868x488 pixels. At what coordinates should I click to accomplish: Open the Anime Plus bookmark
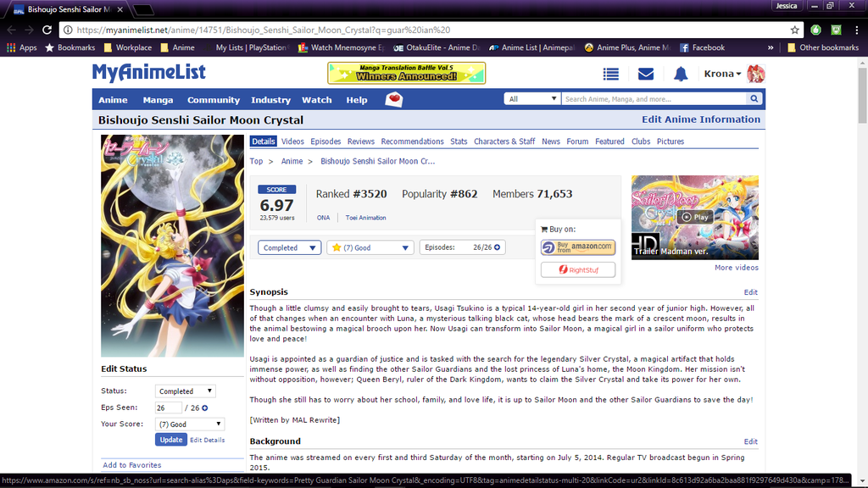pos(627,47)
